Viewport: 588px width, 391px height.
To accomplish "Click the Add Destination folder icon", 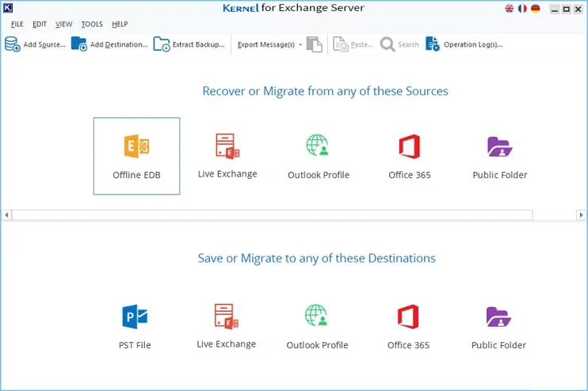I will coord(79,44).
